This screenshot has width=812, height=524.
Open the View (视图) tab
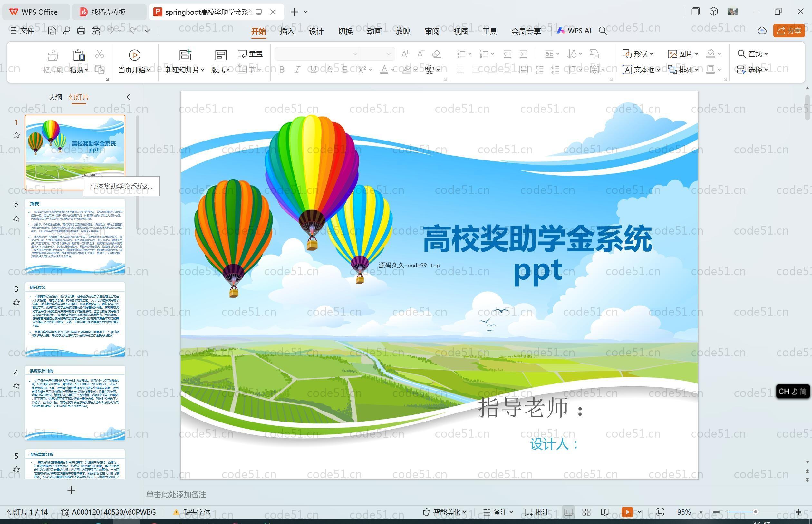coord(461,31)
